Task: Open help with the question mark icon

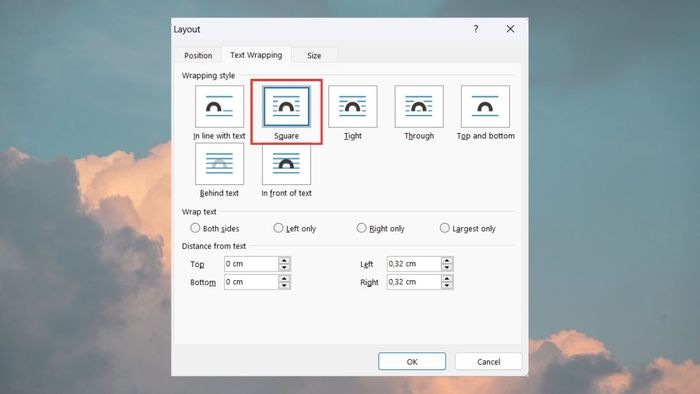Action: (x=476, y=29)
